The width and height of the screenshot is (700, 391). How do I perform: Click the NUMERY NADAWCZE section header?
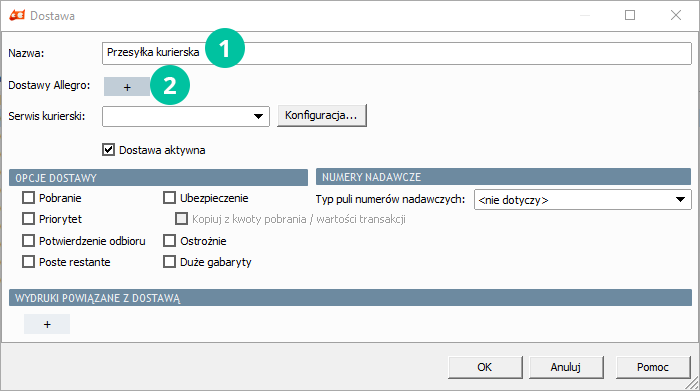click(504, 177)
